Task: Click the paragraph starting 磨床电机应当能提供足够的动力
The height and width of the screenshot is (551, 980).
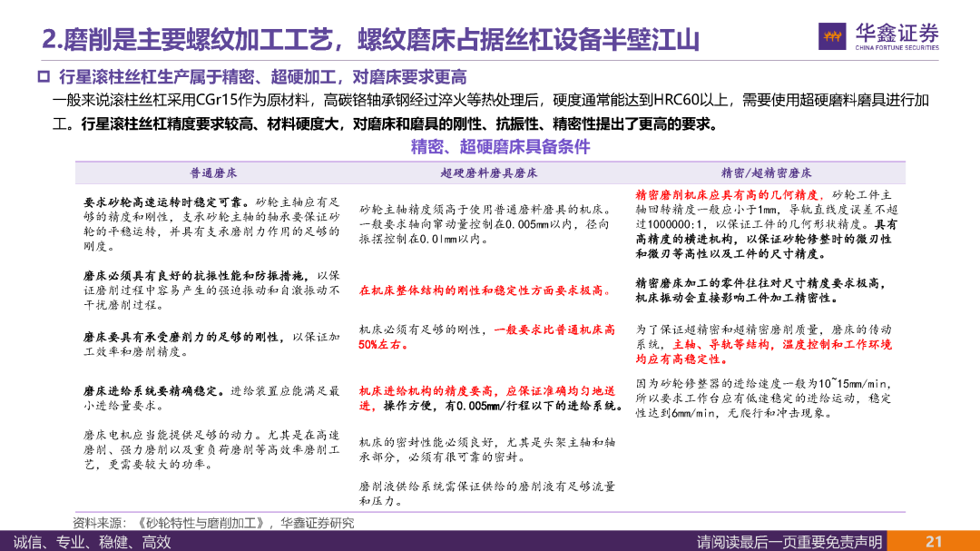Action: (x=211, y=449)
